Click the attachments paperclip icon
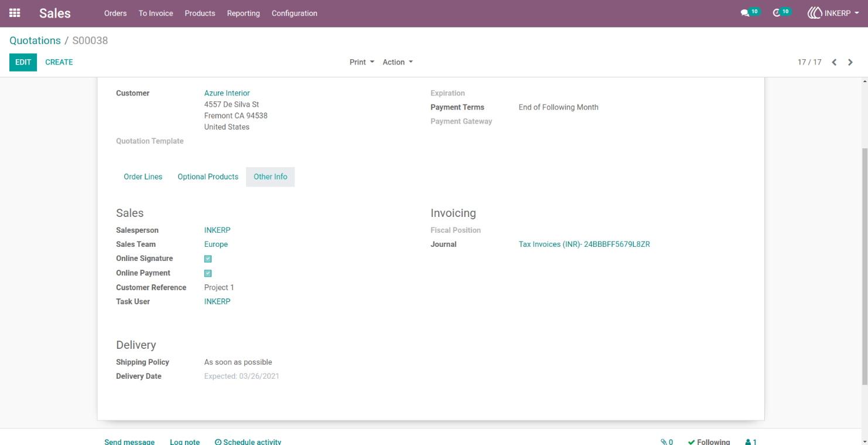Image resolution: width=868 pixels, height=445 pixels. coord(664,442)
